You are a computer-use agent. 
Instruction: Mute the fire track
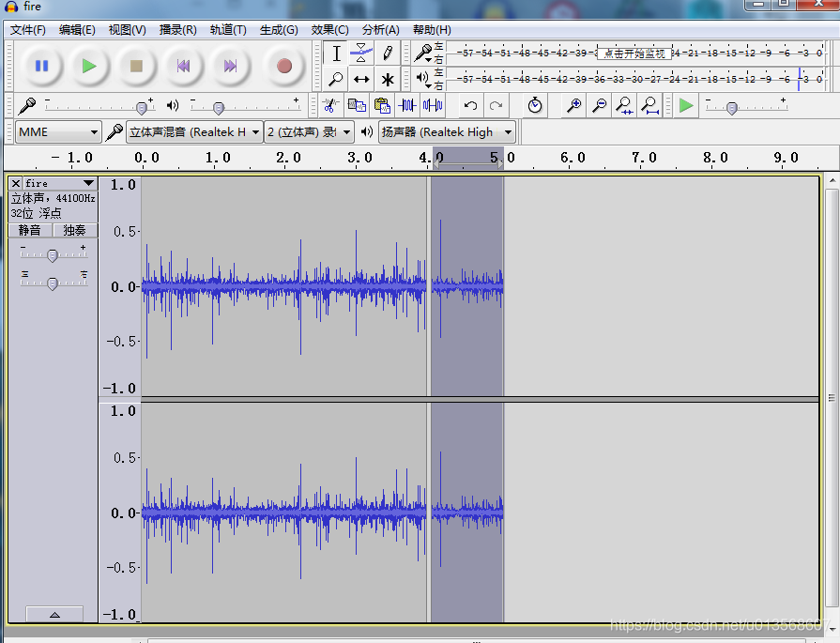30,230
